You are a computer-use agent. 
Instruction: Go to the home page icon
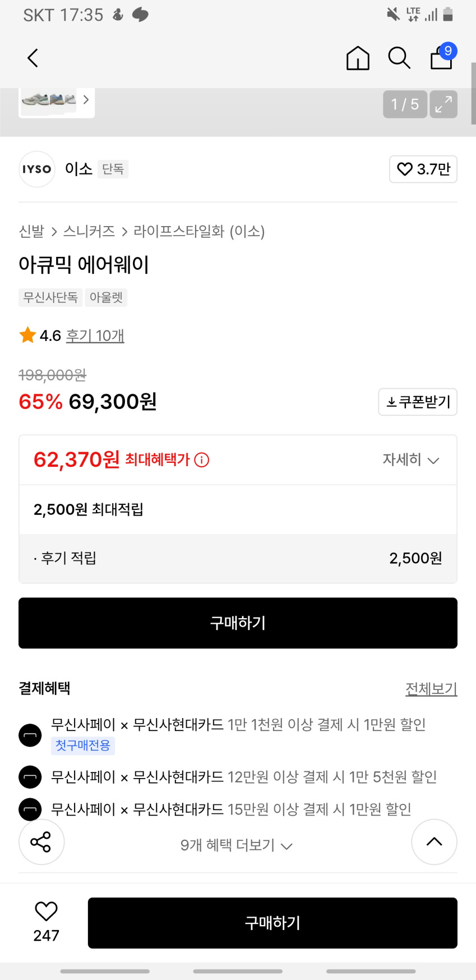tap(358, 58)
